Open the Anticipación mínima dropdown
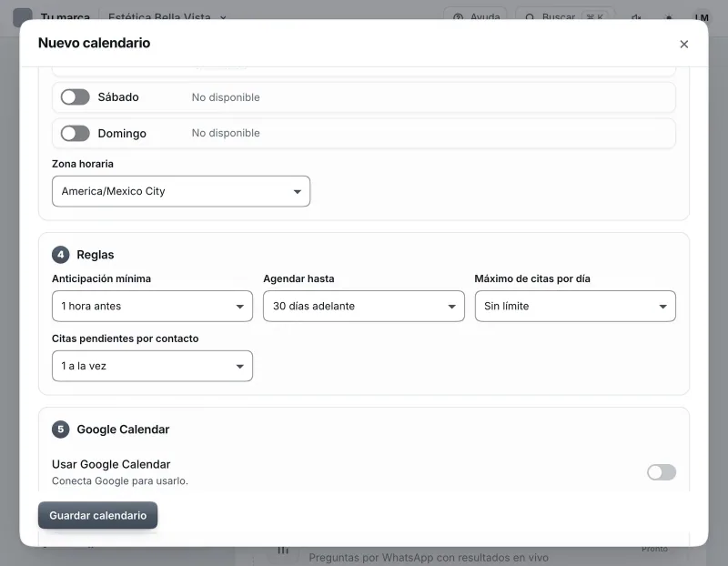This screenshot has height=566, width=728. [152, 306]
